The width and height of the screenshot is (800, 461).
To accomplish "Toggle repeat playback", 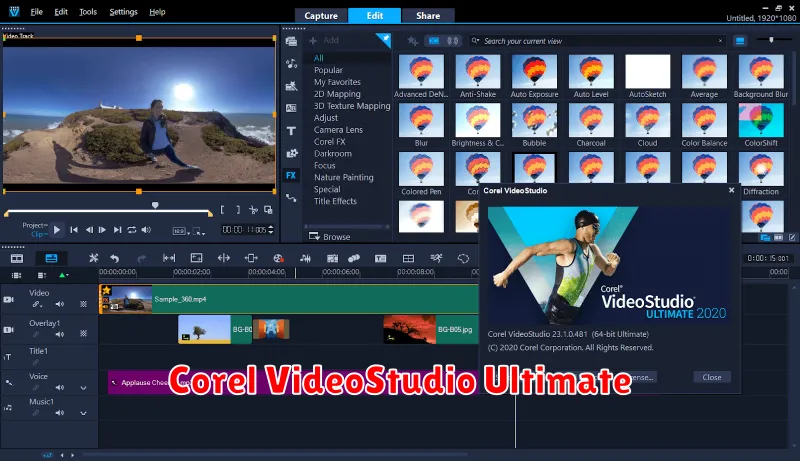I will coord(132,230).
